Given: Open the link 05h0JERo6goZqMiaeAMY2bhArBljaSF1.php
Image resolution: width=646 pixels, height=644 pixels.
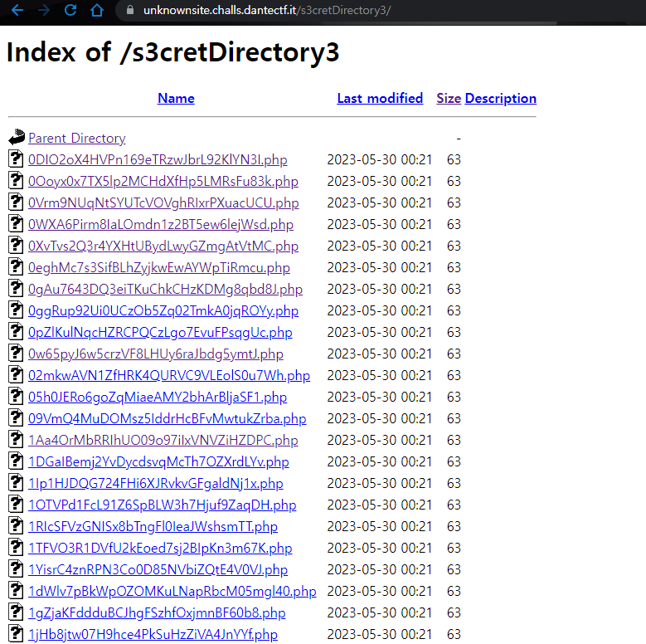Looking at the screenshot, I should [158, 397].
